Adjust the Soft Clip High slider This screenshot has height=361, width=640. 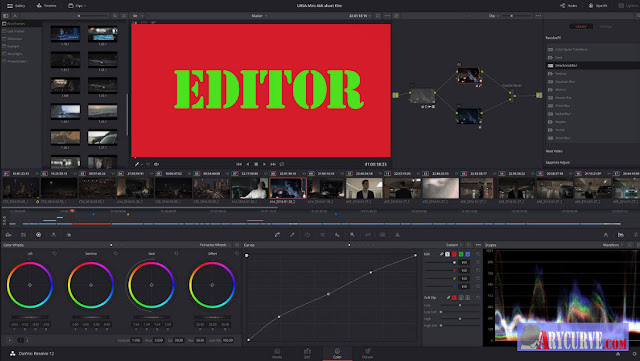coord(460,319)
